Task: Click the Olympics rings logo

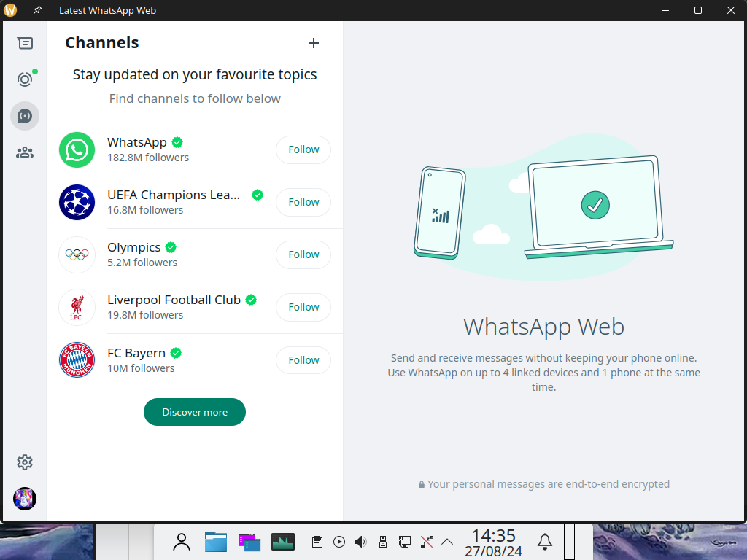Action: coord(77,254)
